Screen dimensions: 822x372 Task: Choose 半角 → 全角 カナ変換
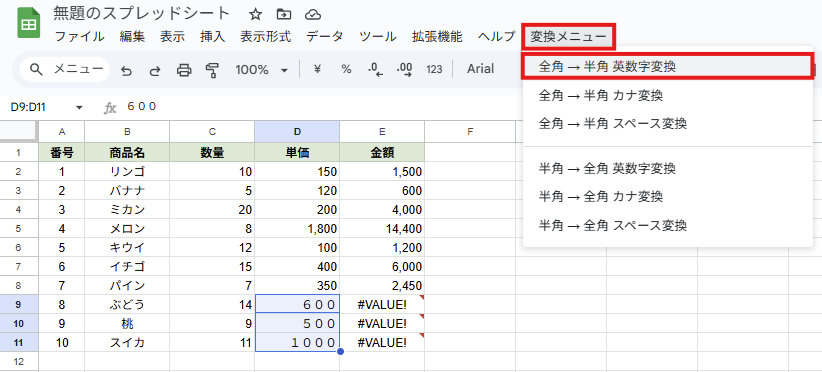click(668, 196)
